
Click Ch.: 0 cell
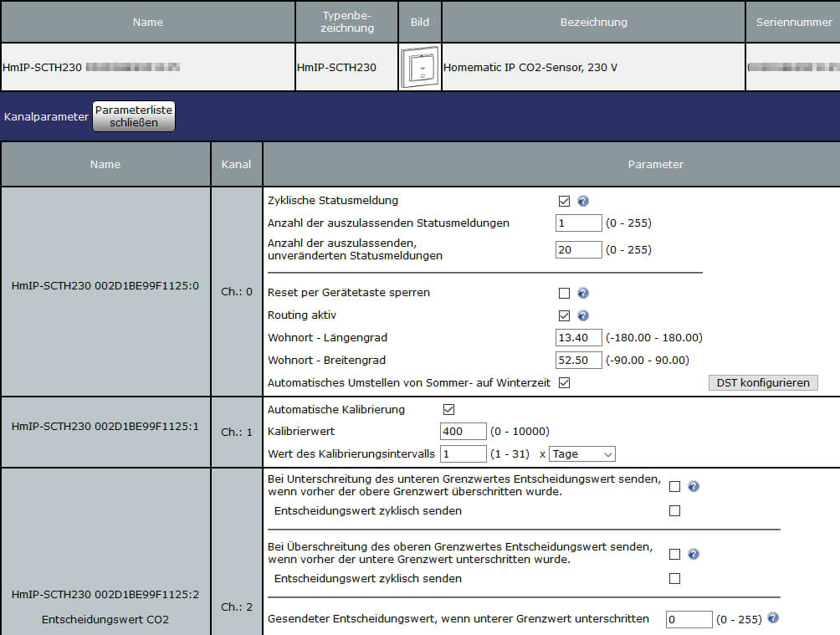coord(236,291)
